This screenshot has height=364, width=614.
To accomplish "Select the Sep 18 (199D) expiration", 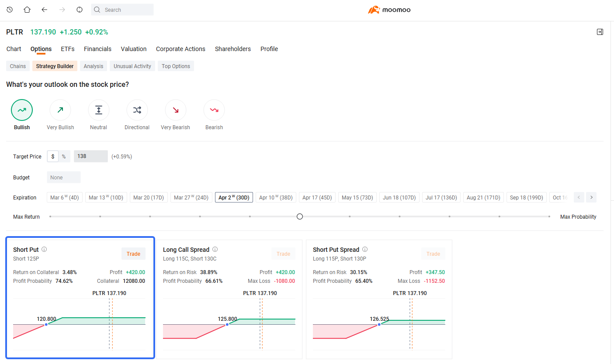I will click(x=527, y=197).
